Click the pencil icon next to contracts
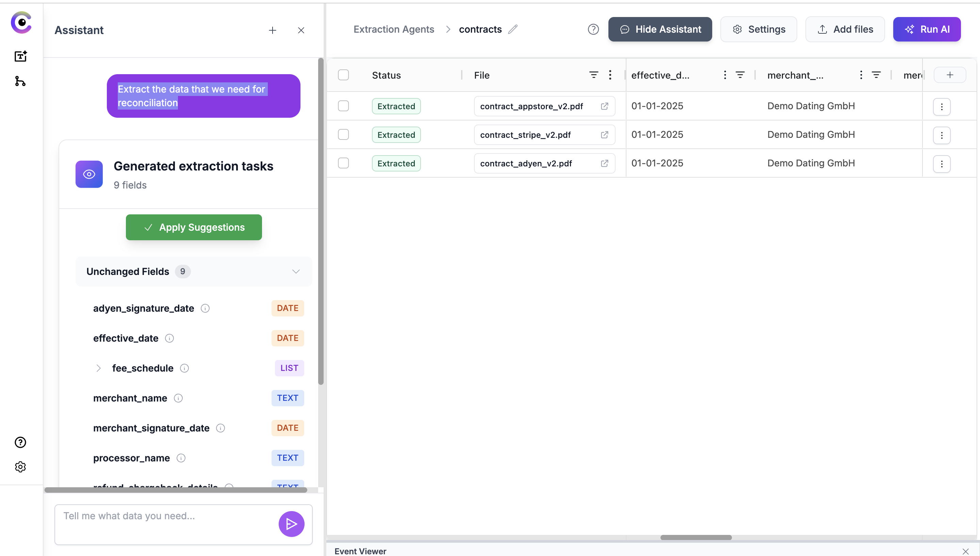 click(x=513, y=29)
